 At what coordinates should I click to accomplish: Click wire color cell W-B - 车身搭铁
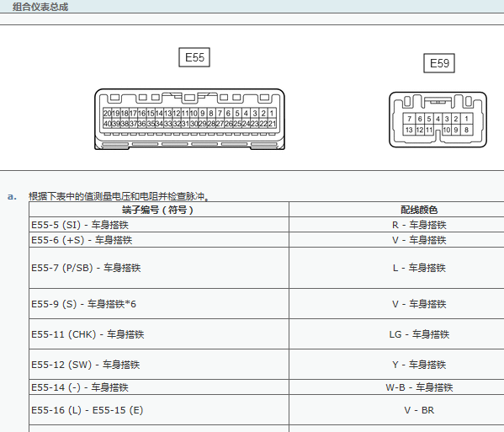coord(396,387)
